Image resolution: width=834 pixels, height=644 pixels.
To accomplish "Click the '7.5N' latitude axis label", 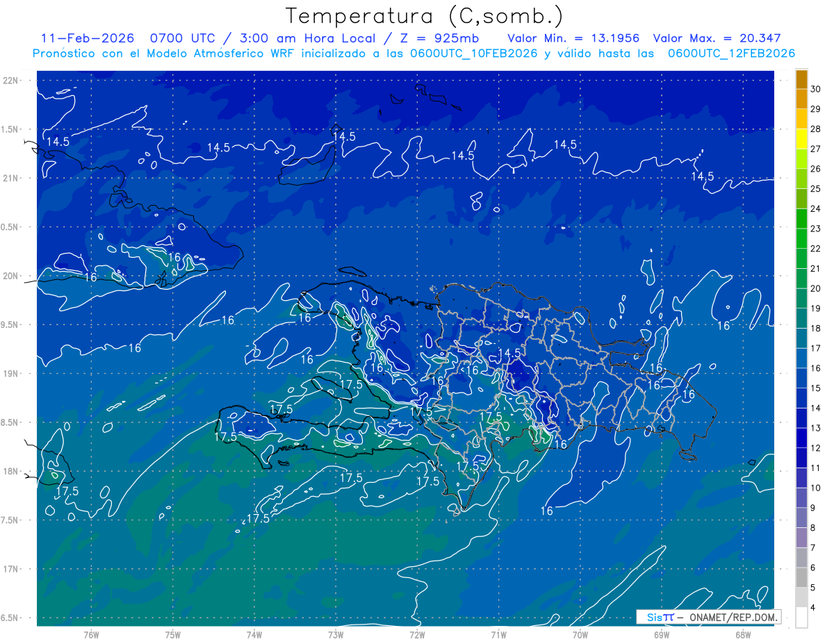I will [10, 520].
